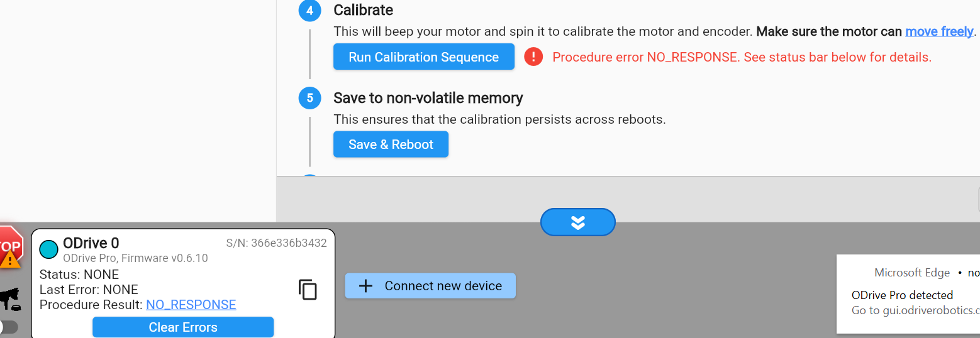Open the Calibrate step heading
This screenshot has height=338, width=980.
tap(364, 10)
